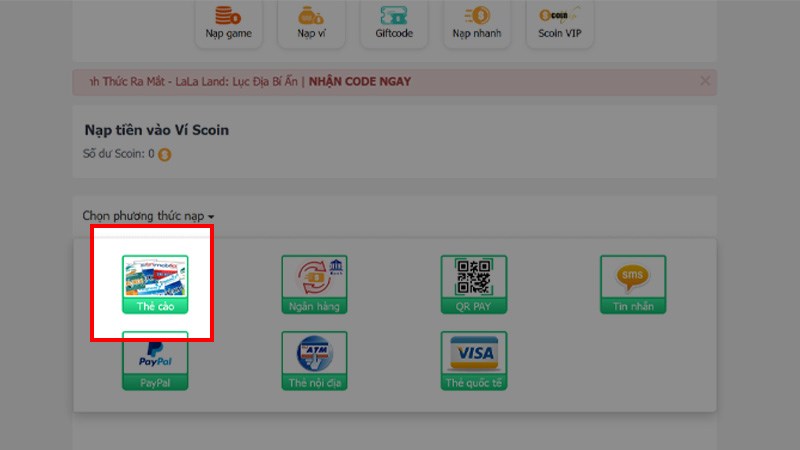Select Thẻ cào payment method
Viewport: 800px width, 450px height.
[155, 284]
